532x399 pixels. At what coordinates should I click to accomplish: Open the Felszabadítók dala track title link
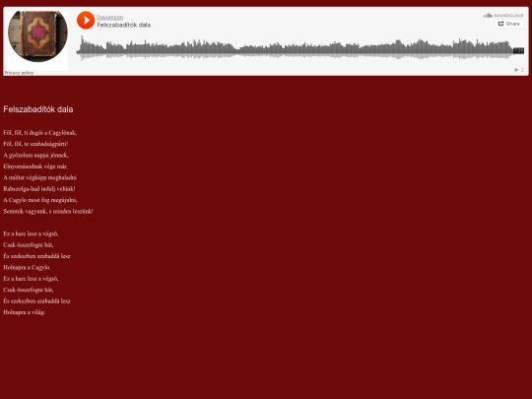pos(123,25)
